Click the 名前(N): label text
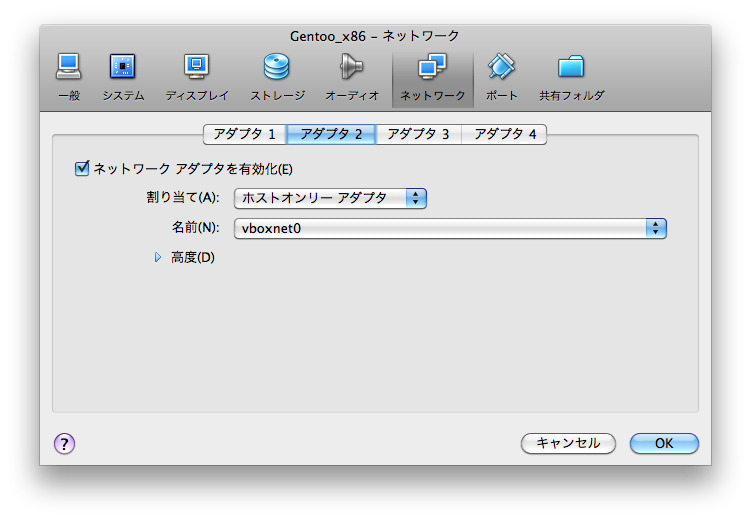This screenshot has height=520, width=751. click(x=195, y=227)
